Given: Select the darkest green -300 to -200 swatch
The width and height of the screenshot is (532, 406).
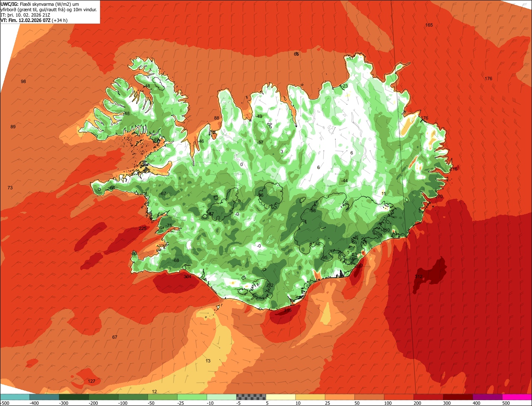Looking at the screenshot, I should click(74, 397).
